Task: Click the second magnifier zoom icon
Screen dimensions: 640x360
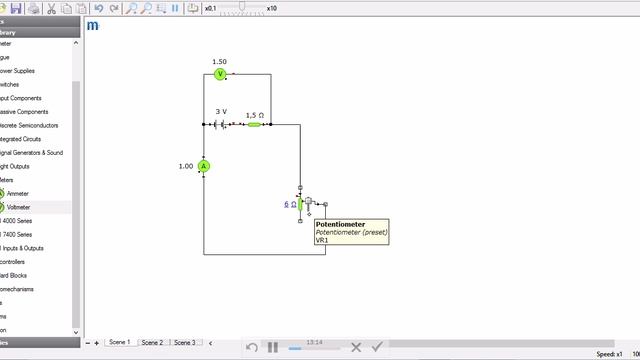Action: pyautogui.click(x=146, y=8)
